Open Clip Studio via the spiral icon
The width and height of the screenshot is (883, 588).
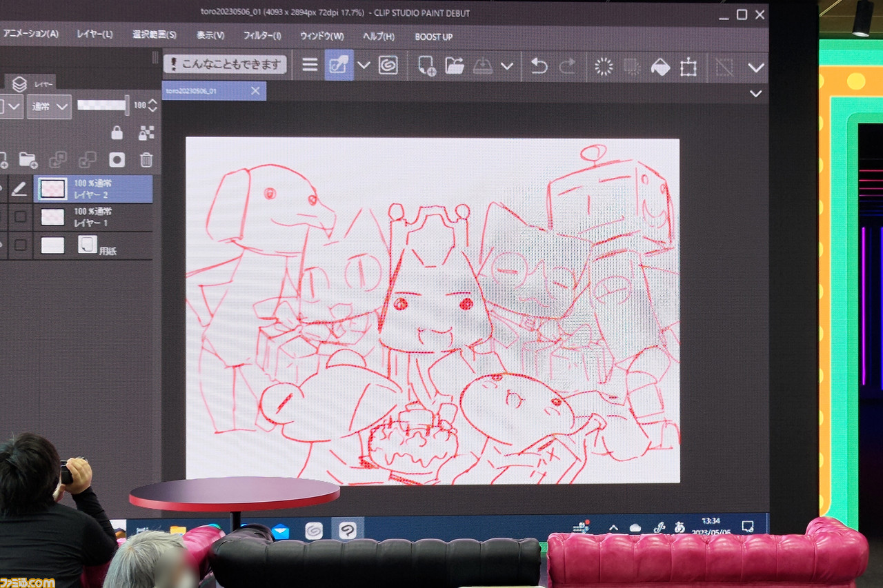(388, 65)
